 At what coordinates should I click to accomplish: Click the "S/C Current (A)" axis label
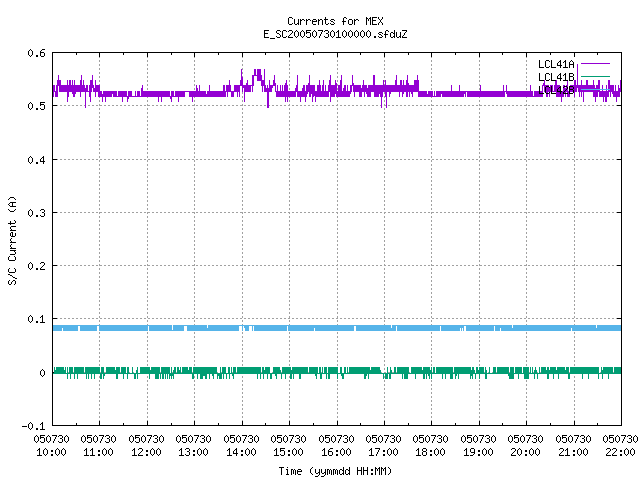point(12,240)
